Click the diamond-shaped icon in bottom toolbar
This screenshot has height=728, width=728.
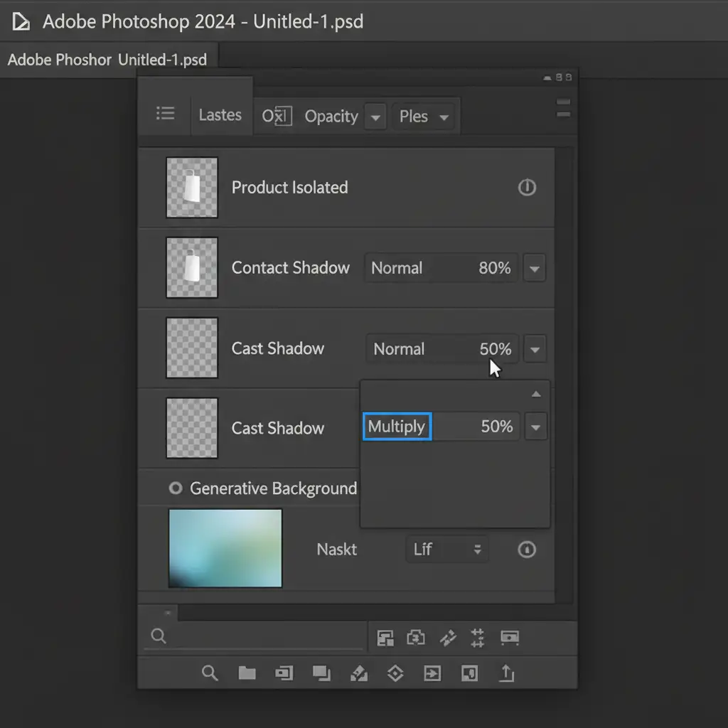tap(395, 673)
